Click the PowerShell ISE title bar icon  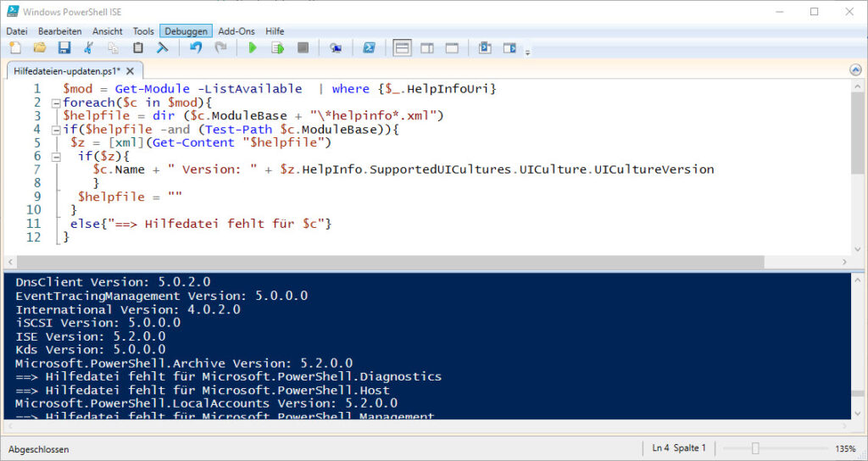click(x=13, y=12)
